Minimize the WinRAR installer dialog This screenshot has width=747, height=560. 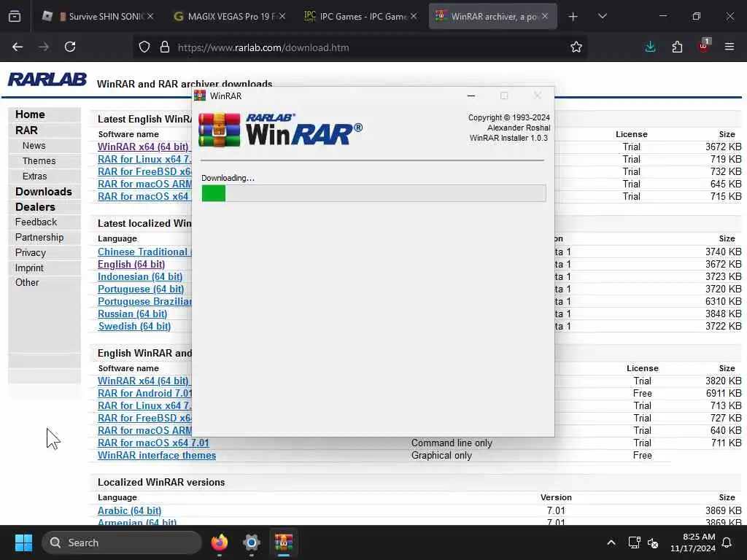pos(471,96)
